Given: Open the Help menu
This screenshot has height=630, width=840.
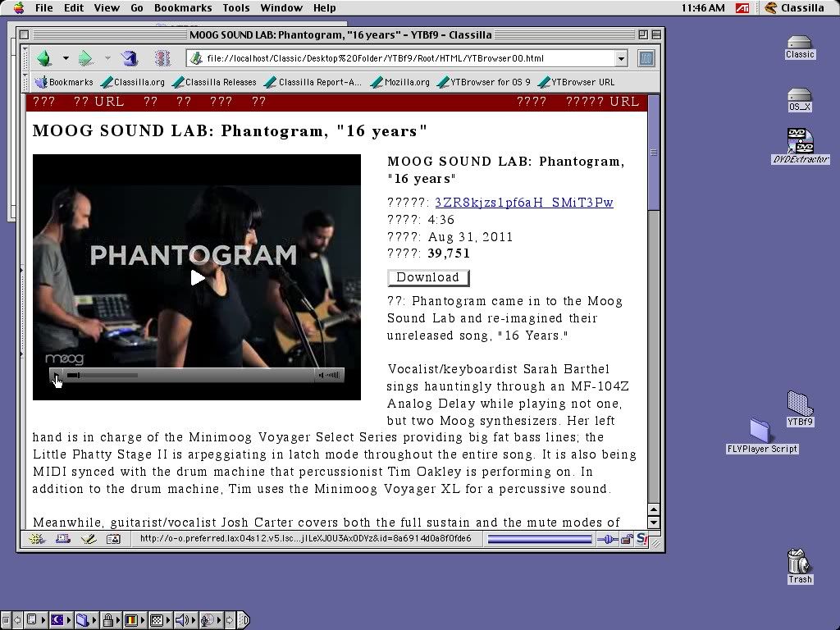Looking at the screenshot, I should [x=324, y=8].
